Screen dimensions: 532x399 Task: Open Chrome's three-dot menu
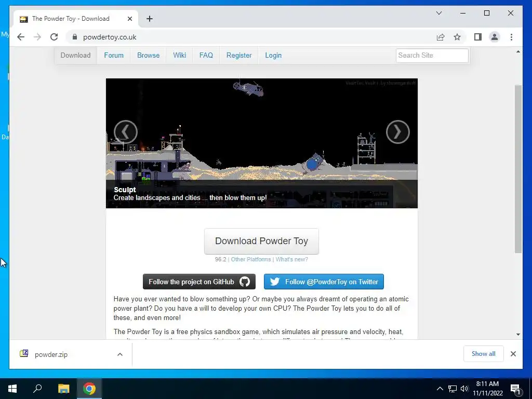tap(511, 37)
